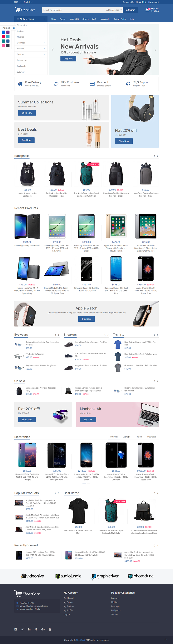Open the YouTube icon in the footer
173x644 pixels.
click(50, 629)
